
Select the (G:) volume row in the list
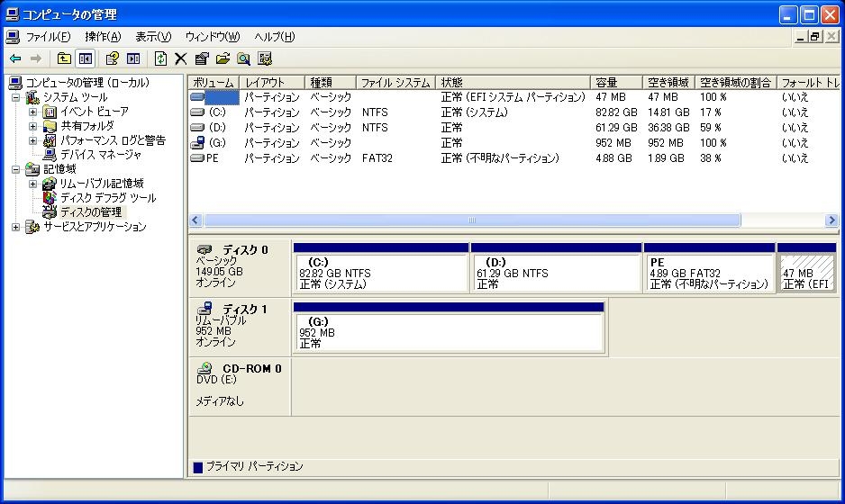(514, 143)
